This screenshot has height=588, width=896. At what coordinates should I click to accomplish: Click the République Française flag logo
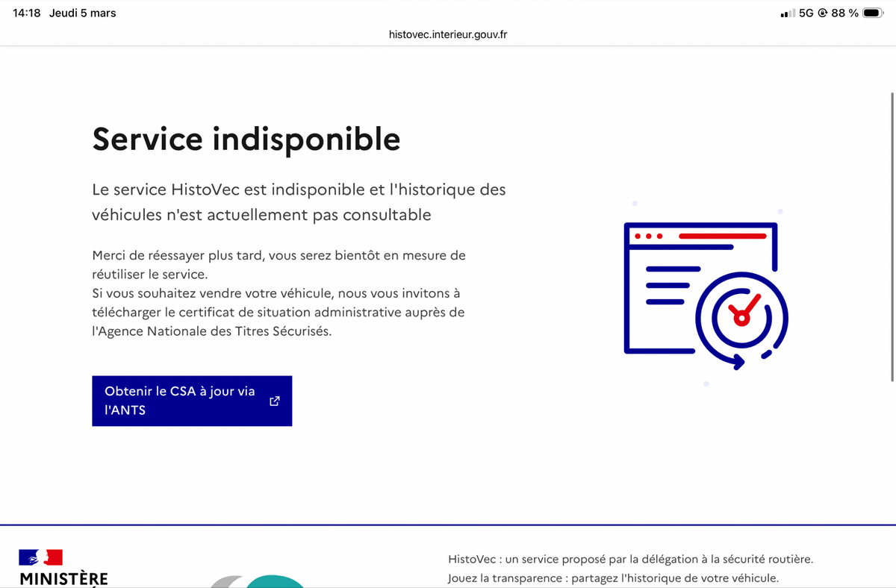pyautogui.click(x=41, y=557)
